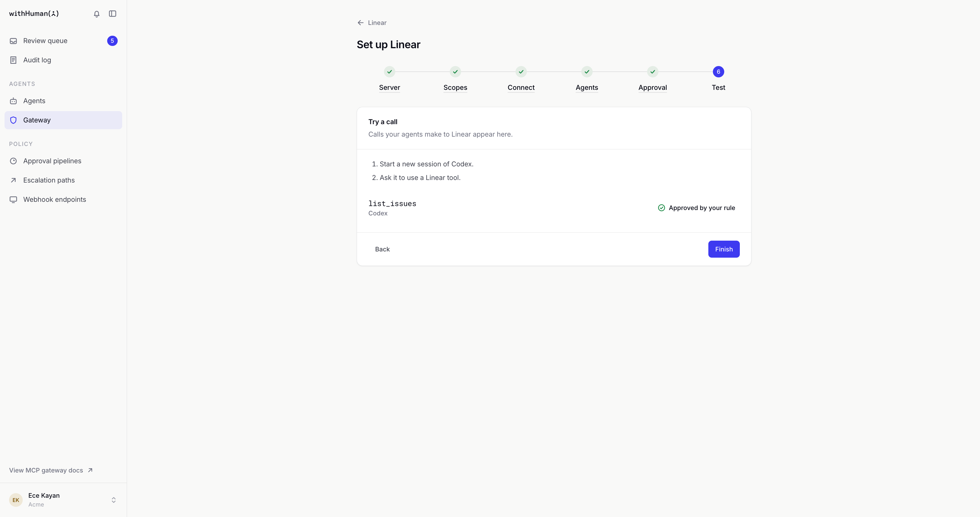Expand the Ece Kayan account switcher chevron

tap(114, 500)
